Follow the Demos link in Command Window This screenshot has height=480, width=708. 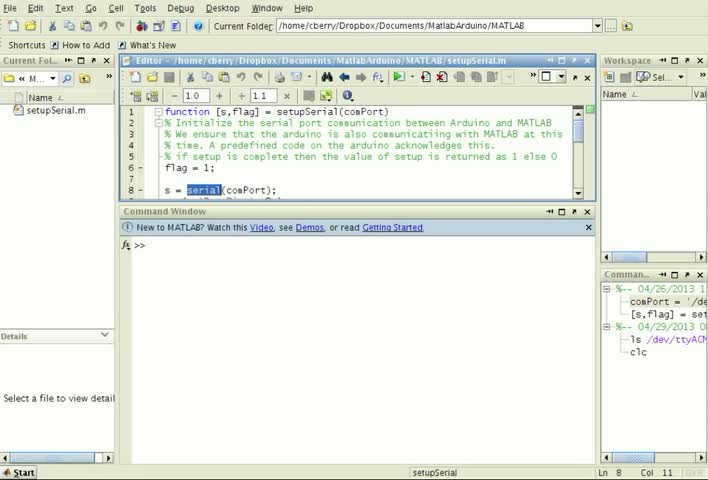(310, 228)
